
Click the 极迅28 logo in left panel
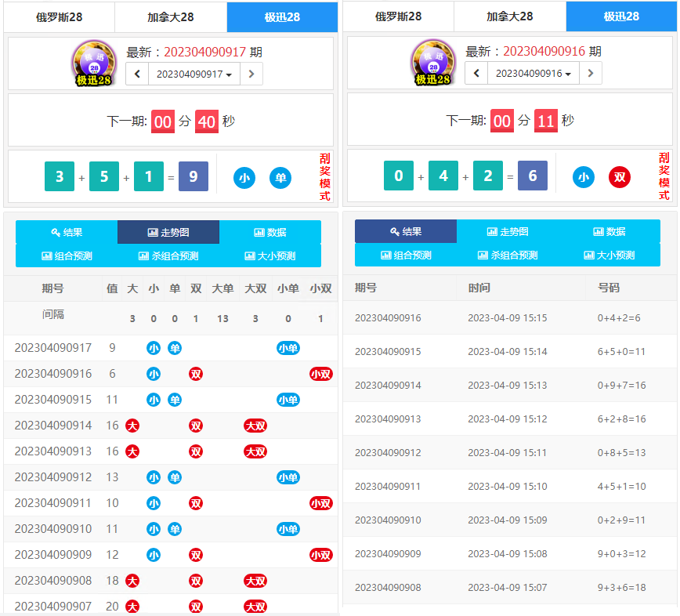point(94,63)
